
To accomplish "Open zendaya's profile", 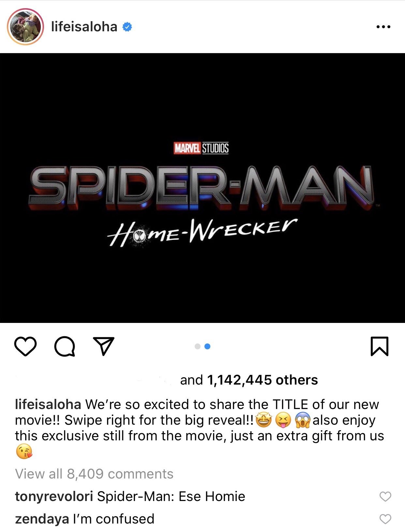I will click(42, 519).
